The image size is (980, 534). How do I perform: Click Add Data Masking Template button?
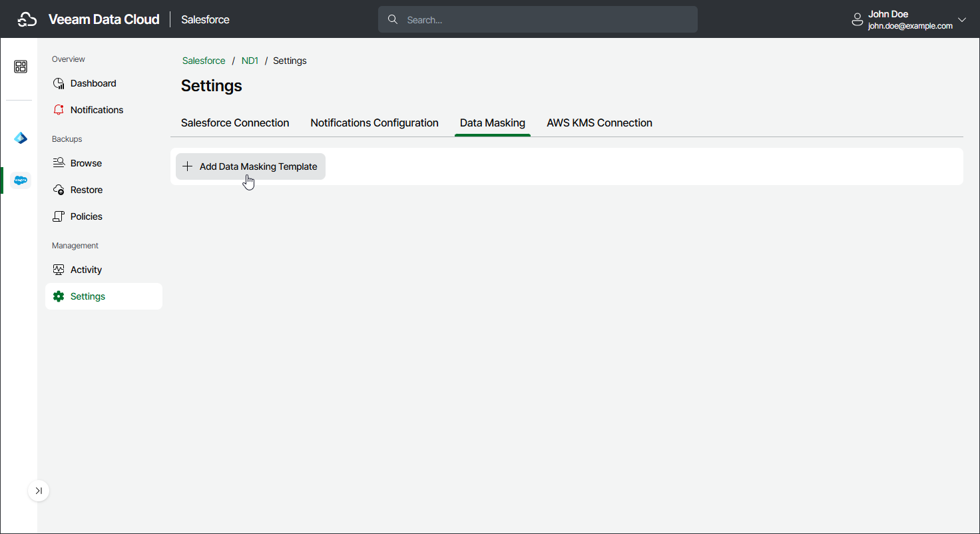(250, 166)
